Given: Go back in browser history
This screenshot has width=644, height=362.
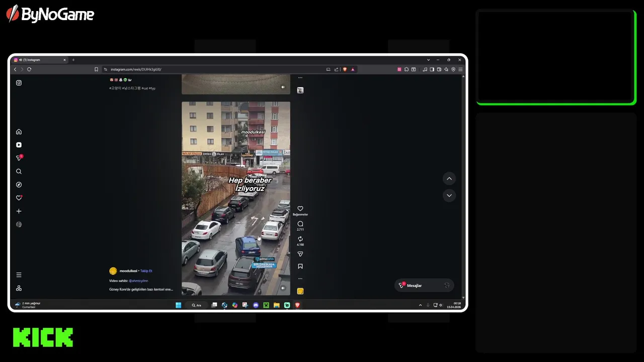Looking at the screenshot, I should click(x=15, y=69).
